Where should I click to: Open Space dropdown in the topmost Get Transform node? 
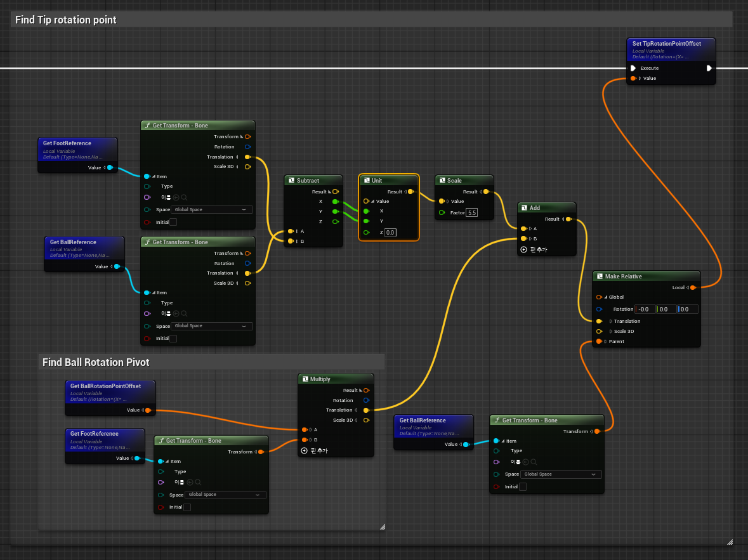tap(212, 209)
